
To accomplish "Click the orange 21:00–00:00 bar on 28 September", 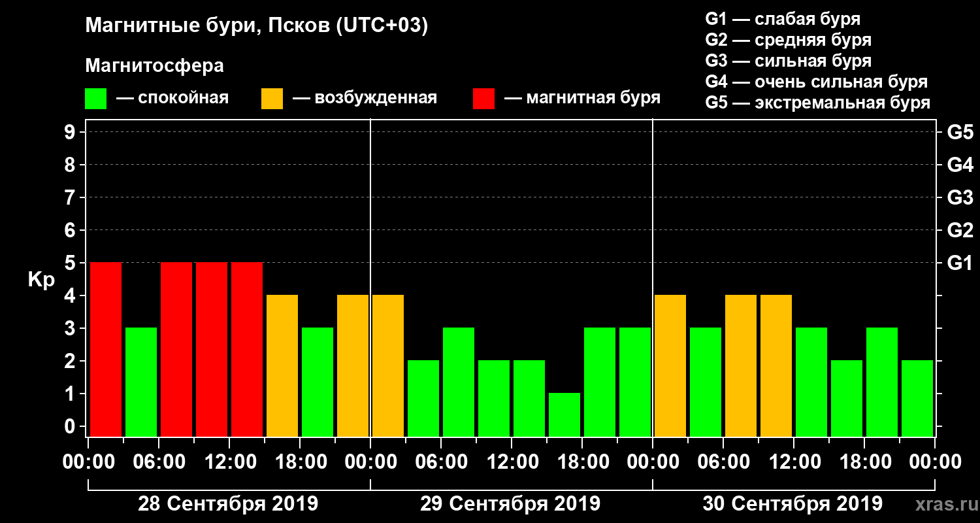I will (353, 365).
